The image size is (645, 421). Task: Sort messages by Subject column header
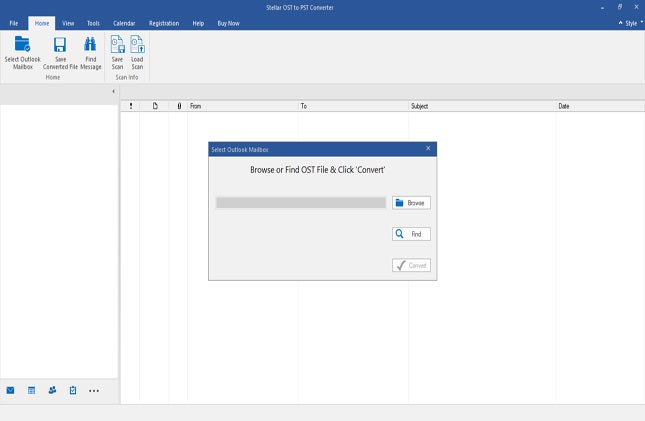tap(482, 105)
